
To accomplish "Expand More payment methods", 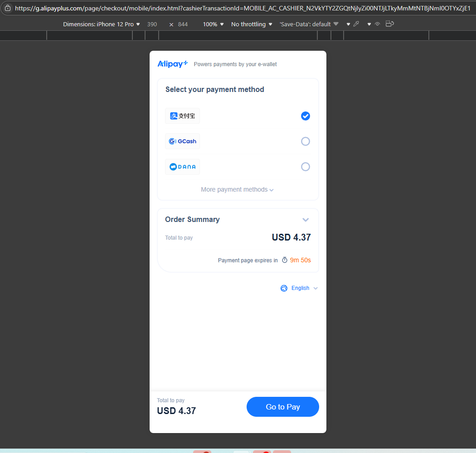I will coord(238,190).
